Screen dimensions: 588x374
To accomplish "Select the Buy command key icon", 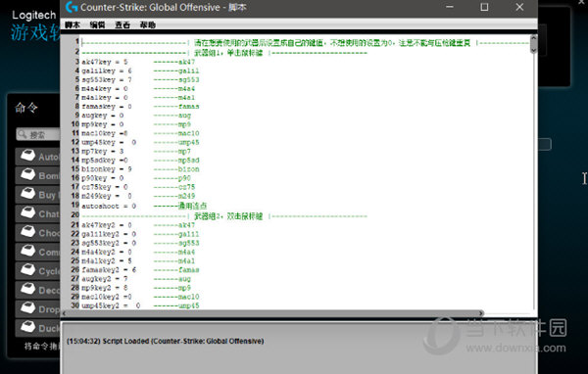I will tap(27, 194).
